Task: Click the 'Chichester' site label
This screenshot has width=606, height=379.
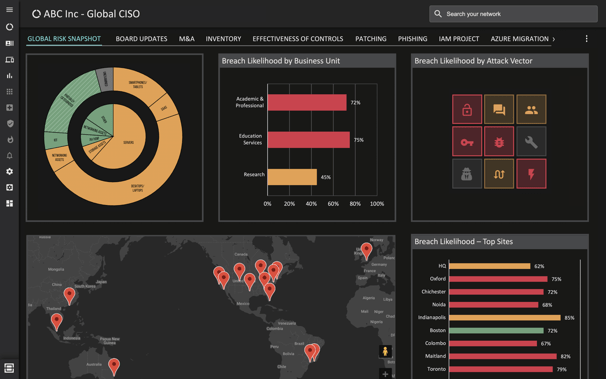Action: (x=433, y=292)
